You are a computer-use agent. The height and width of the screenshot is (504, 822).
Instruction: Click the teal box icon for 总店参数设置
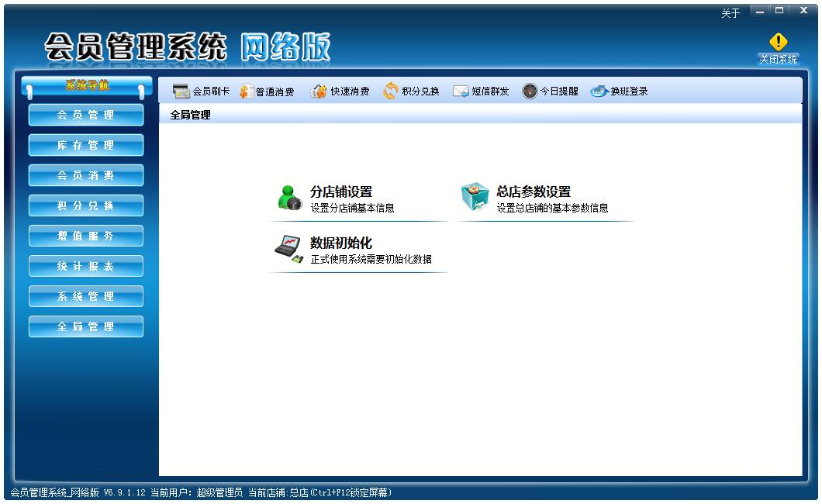475,197
